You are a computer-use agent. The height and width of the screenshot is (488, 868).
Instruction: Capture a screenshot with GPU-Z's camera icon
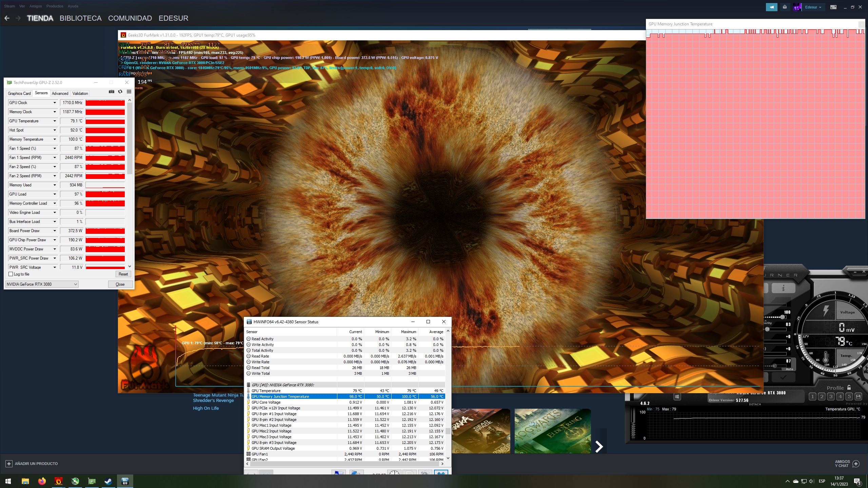(x=112, y=91)
